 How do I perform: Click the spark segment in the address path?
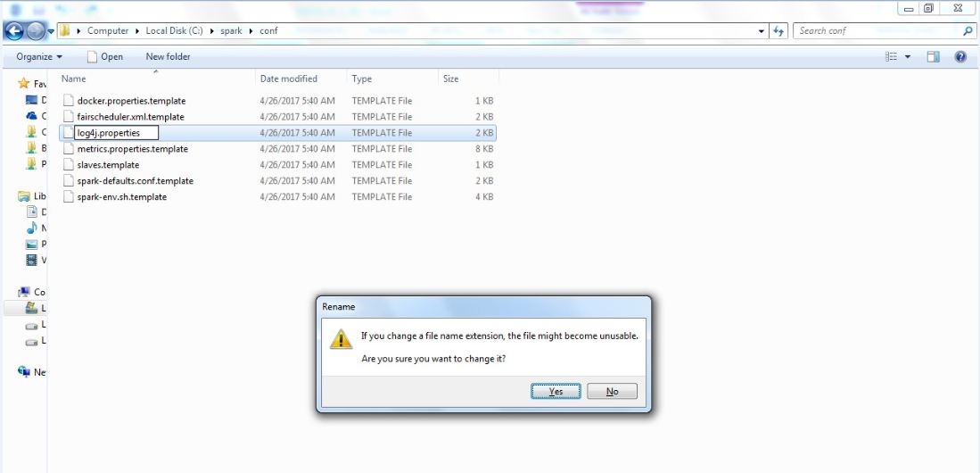pyautogui.click(x=231, y=30)
